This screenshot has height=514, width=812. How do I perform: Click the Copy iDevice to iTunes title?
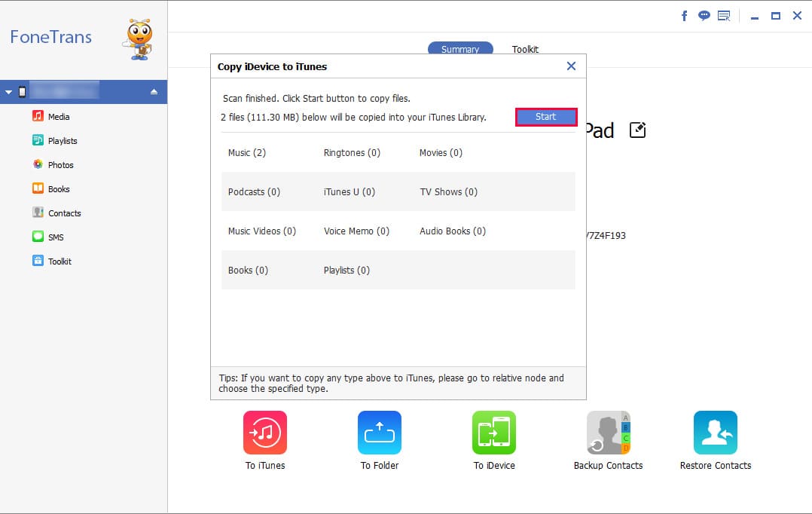click(273, 66)
